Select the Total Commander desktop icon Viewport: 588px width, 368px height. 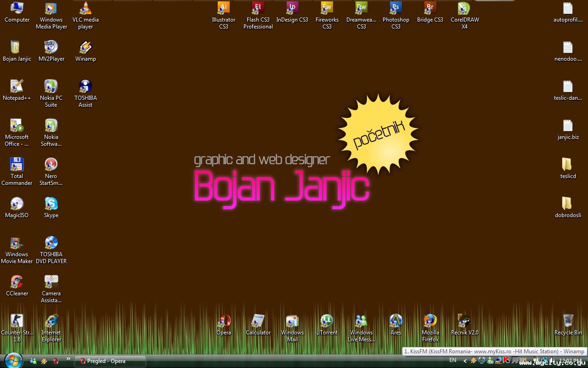coord(17,172)
